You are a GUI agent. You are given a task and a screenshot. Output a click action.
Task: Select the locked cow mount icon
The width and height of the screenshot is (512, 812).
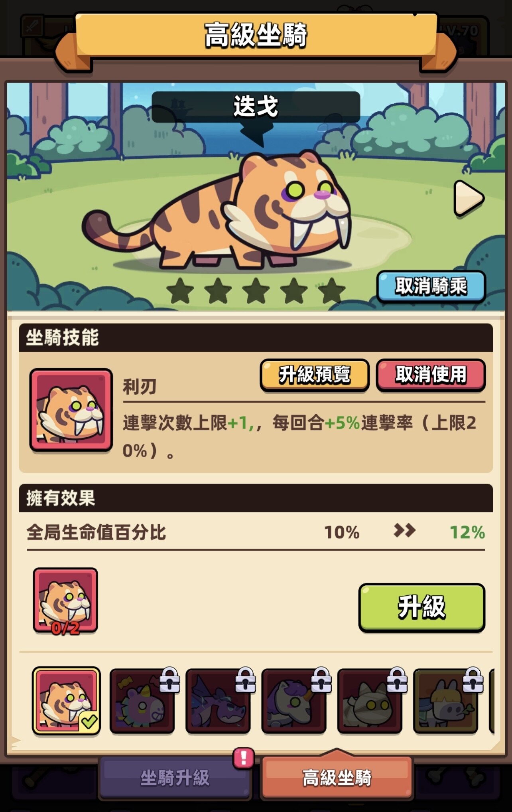445,701
